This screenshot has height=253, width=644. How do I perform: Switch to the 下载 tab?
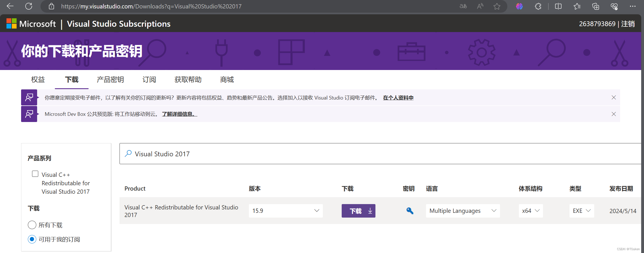[x=72, y=80]
